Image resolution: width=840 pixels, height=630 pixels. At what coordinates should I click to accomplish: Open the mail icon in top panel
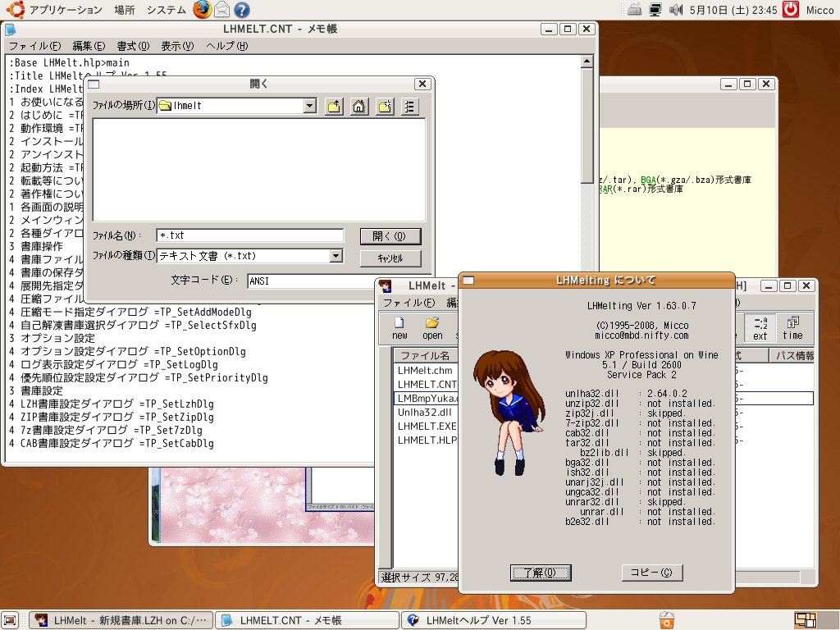221,10
